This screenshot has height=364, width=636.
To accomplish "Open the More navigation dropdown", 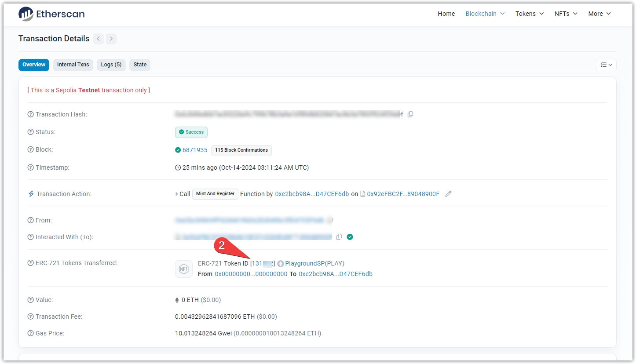I will click(x=599, y=14).
